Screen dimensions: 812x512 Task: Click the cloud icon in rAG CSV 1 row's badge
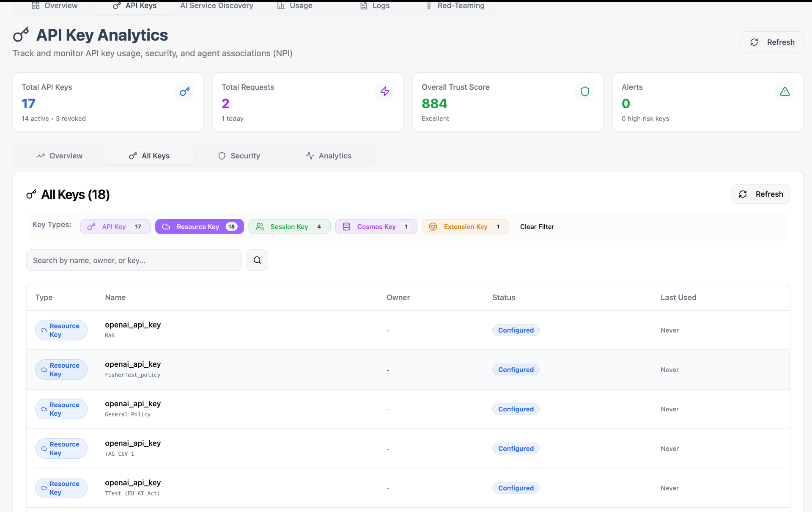pos(44,449)
